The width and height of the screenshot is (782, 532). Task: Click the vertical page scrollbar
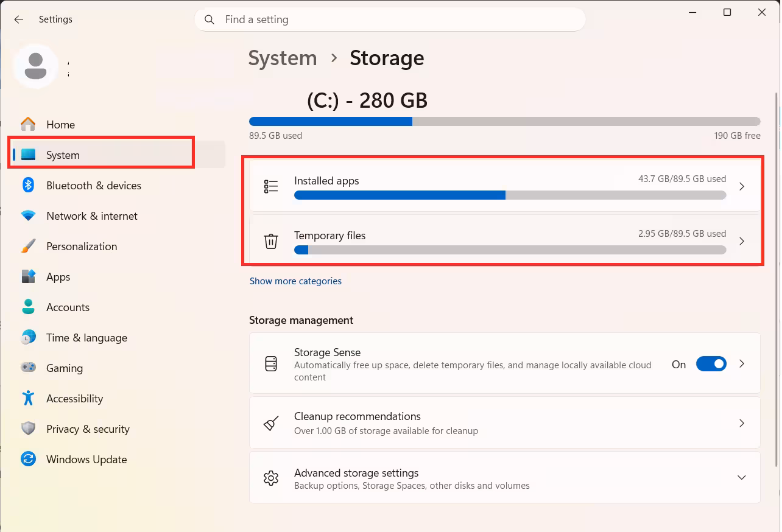[x=776, y=279]
